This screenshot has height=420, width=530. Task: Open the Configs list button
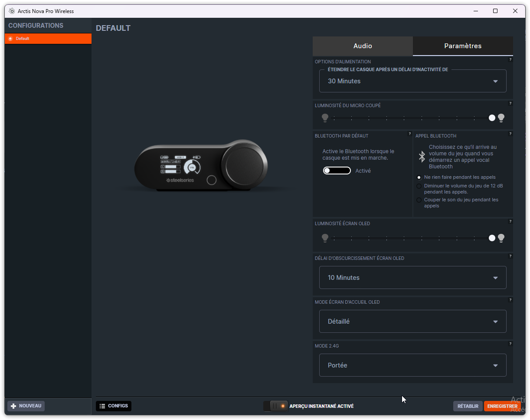click(114, 406)
